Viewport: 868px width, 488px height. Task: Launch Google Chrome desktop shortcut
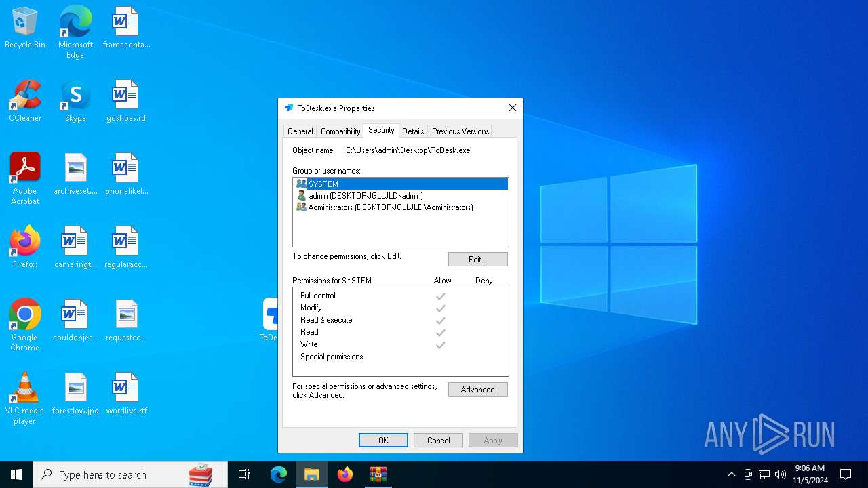pyautogui.click(x=25, y=325)
